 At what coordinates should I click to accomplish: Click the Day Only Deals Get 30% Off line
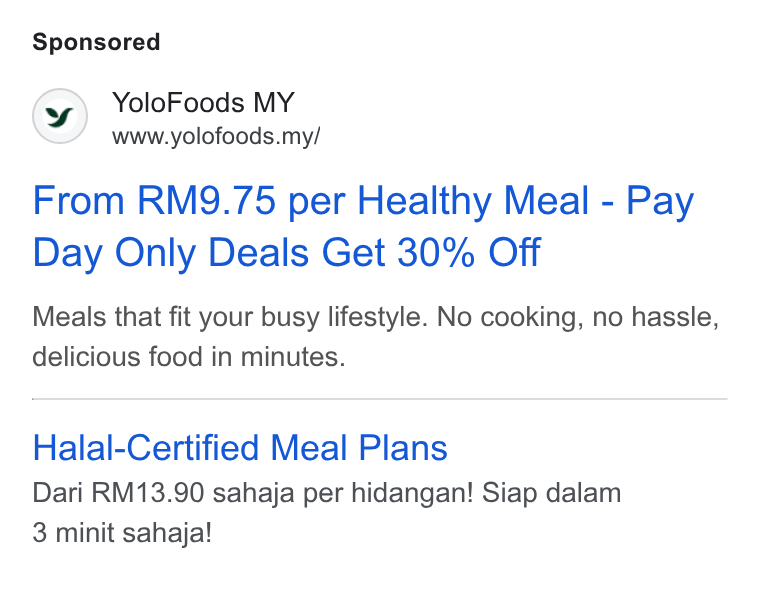pos(286,253)
